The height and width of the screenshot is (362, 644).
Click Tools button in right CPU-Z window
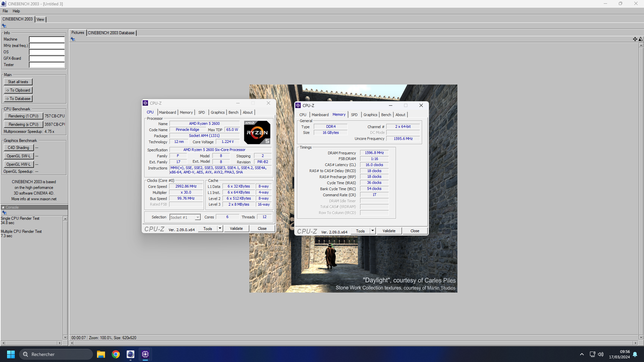pos(360,231)
